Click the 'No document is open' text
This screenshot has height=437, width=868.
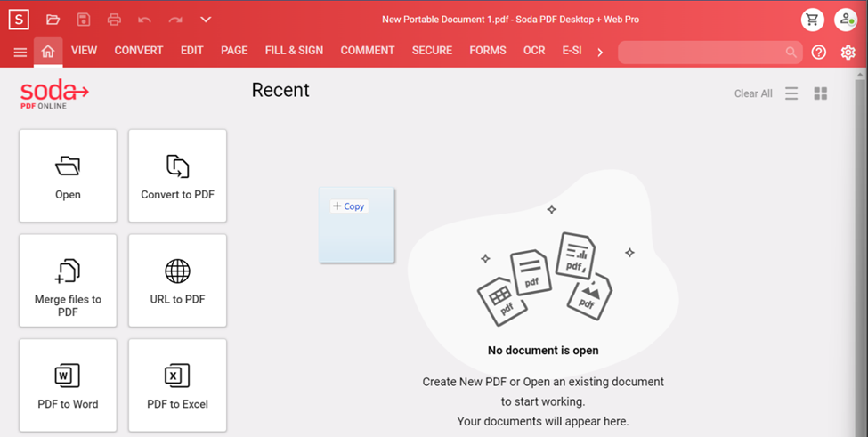(x=543, y=350)
